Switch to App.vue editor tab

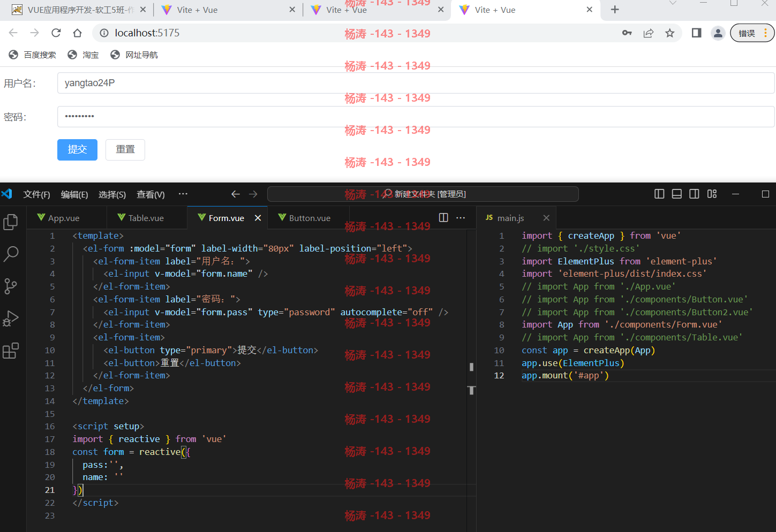(x=66, y=218)
